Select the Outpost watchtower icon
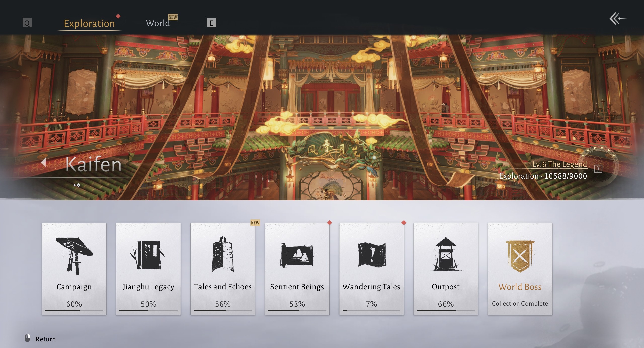This screenshot has width=644, height=348. (446, 254)
